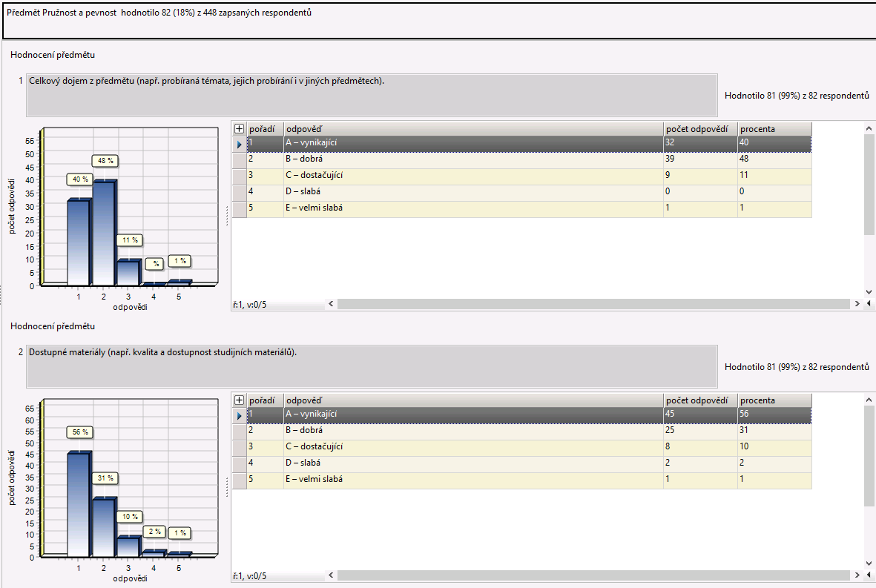Click the 56 % bar in the second chart
Screen dimensions: 876x588
click(79, 504)
